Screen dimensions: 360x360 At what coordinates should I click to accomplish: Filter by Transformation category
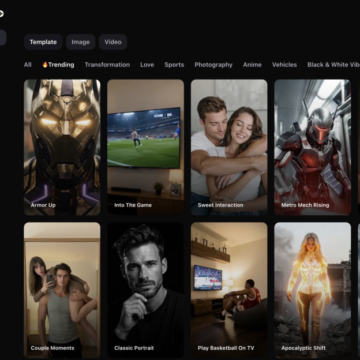click(107, 65)
